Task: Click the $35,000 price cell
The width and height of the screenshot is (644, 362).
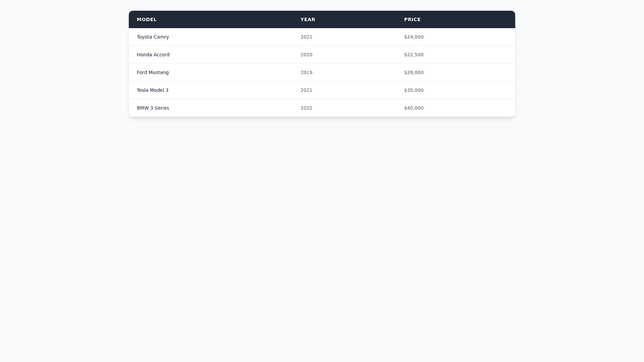Action: coord(414,90)
